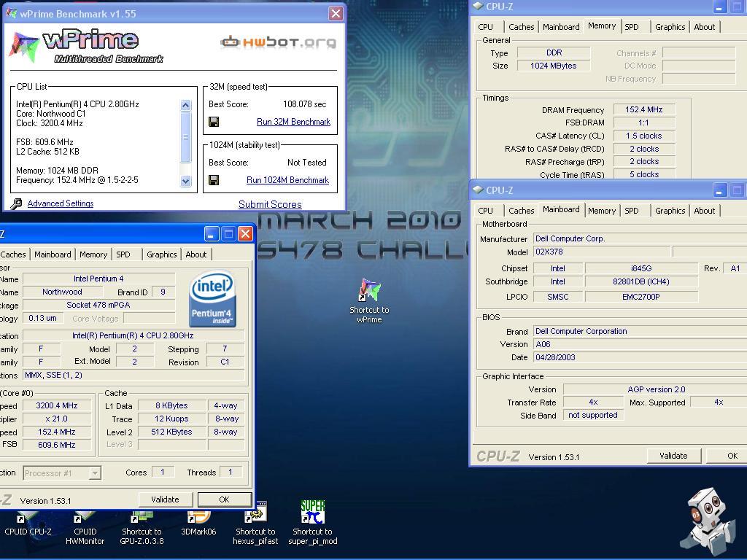
Task: Click the save icon under 32M speed test
Action: tap(214, 122)
